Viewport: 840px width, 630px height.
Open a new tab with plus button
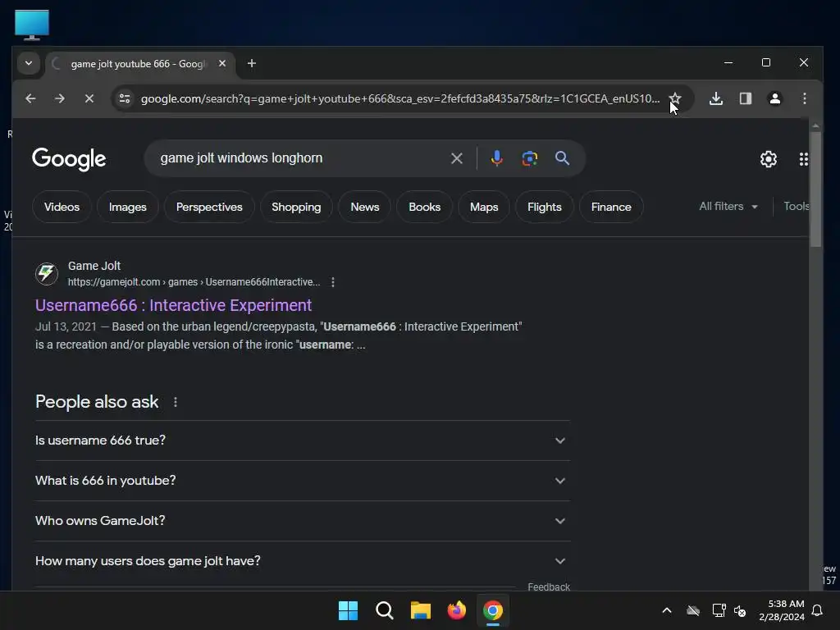pyautogui.click(x=251, y=63)
